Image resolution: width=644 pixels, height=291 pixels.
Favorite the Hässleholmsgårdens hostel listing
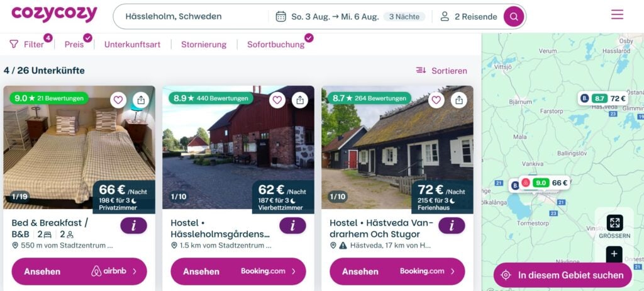(277, 100)
